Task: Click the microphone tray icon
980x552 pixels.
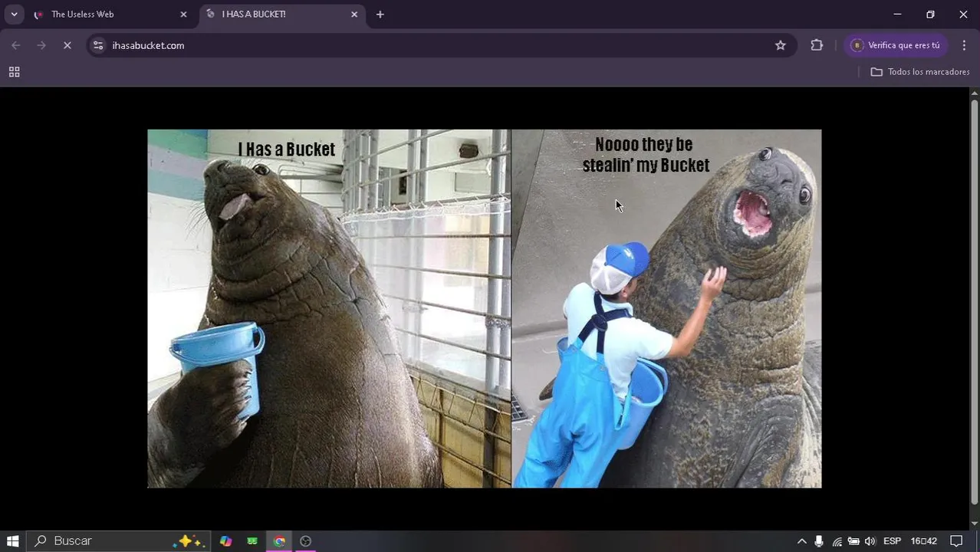Action: click(x=819, y=541)
